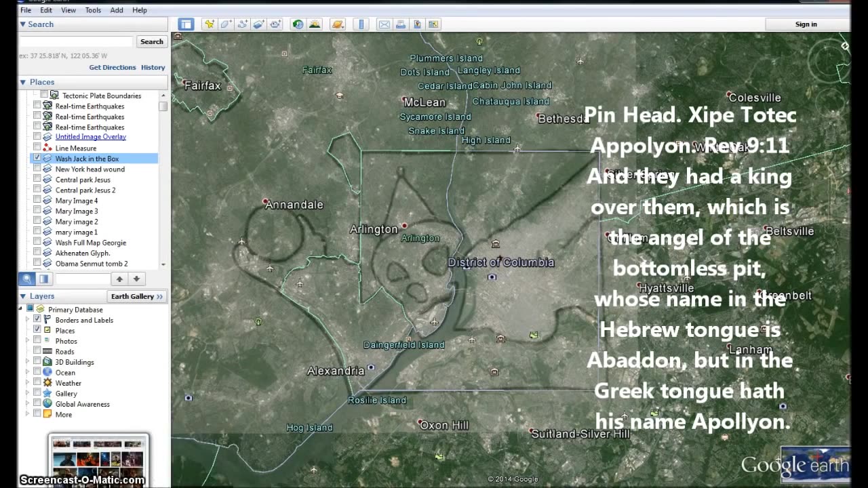This screenshot has width=868, height=488.
Task: Check the Akhenaten Glyph checkbox
Action: click(x=37, y=253)
